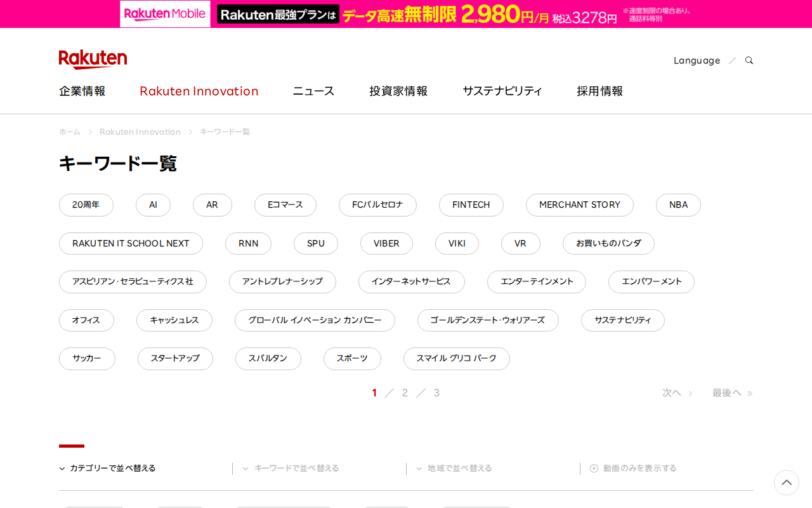Expand カテゴリーで並べ替える sorter
812x508 pixels.
[108, 469]
